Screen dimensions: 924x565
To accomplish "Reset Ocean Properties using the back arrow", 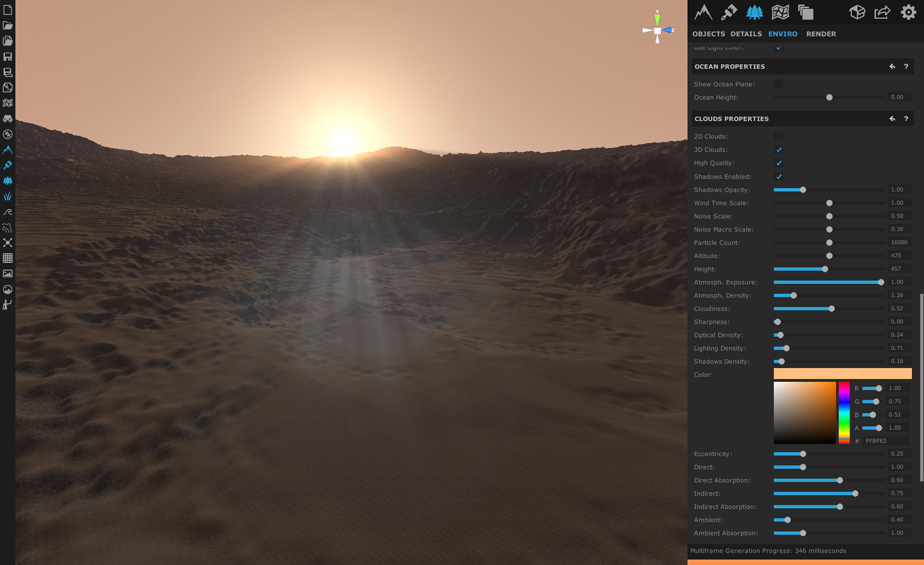I will (x=892, y=66).
